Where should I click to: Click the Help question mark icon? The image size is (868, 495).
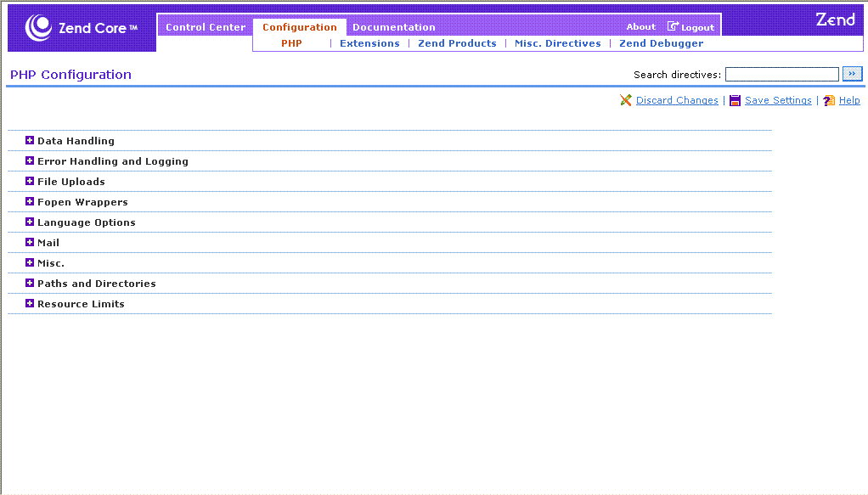(x=829, y=100)
